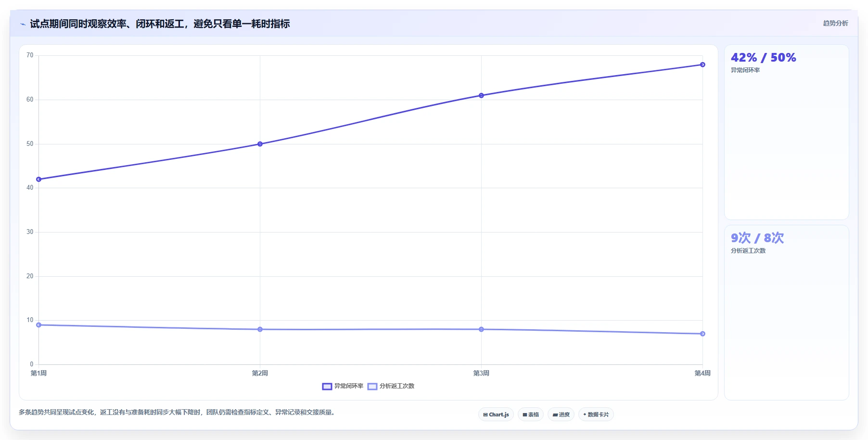Click the 进度 chip
Screen dimensions: 868x440
tap(561, 414)
